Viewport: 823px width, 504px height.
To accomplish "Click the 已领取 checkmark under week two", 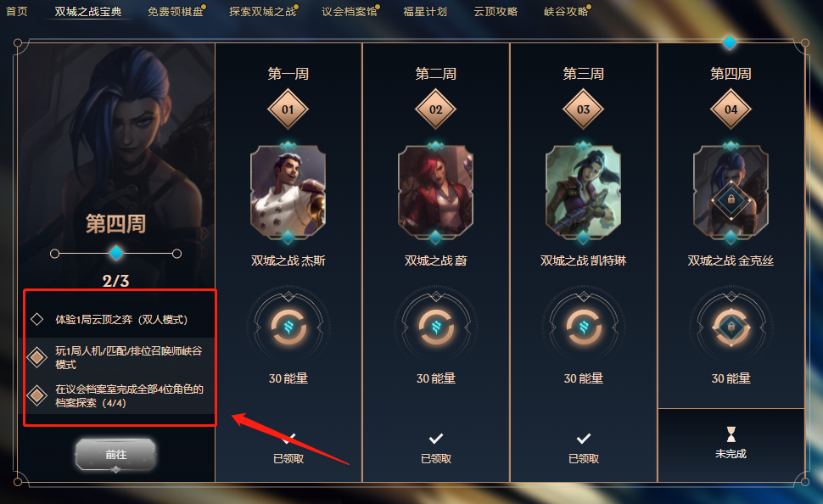I will point(435,438).
